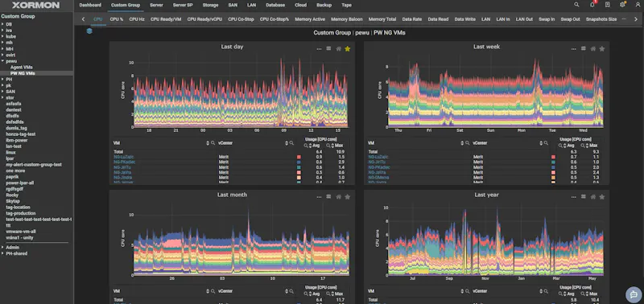644x304 pixels.
Task: Sort the Max column in Last day table
Action: (x=333, y=146)
